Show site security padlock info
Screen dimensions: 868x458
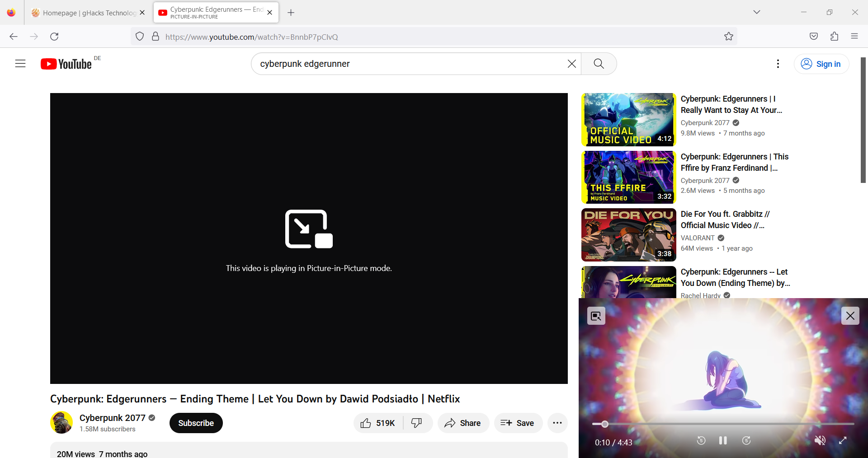[x=156, y=37]
